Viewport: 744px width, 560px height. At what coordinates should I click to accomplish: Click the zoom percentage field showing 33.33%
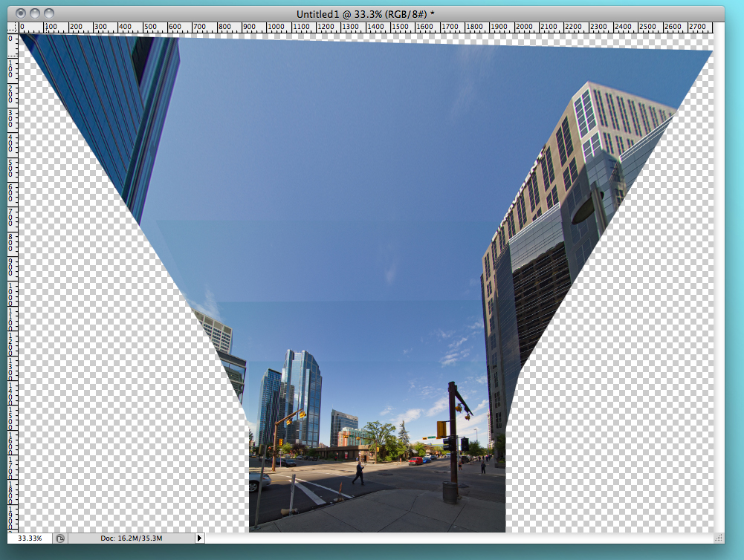coord(30,538)
